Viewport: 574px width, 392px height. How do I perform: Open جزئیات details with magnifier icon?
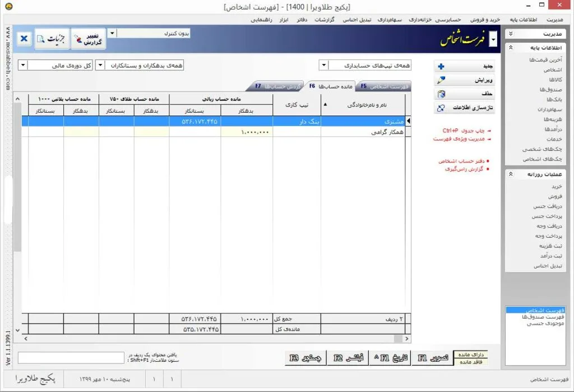pyautogui.click(x=52, y=39)
